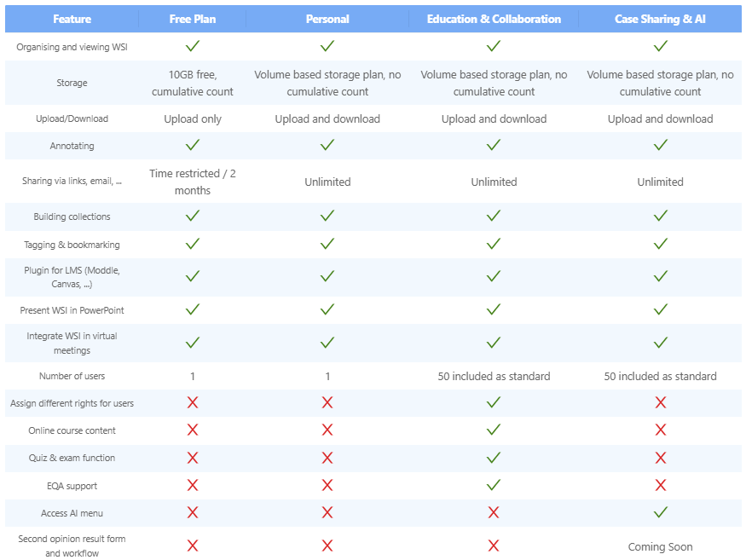Select the Free Plan column header

pyautogui.click(x=193, y=19)
